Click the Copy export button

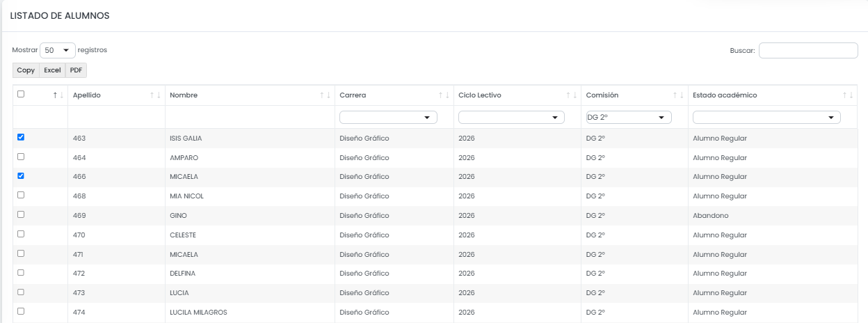(26, 70)
